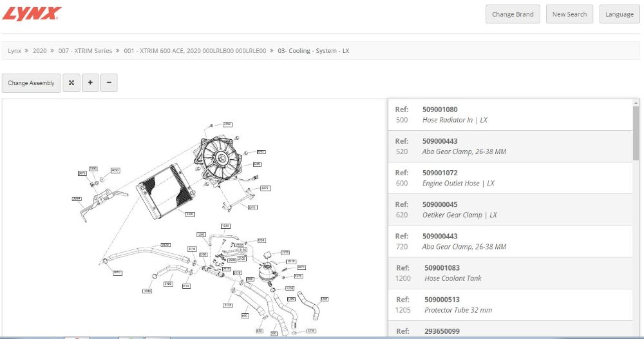Open XTRIM 600 ACE model breadcrumb
This screenshot has height=339, width=644.
coord(194,50)
